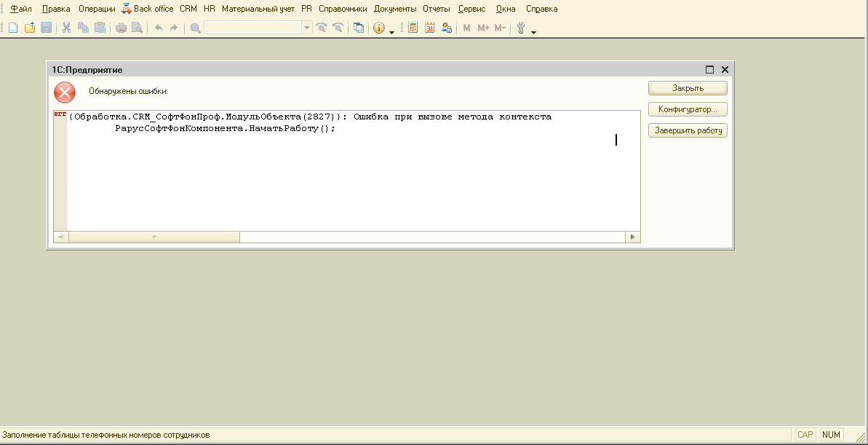
Task: Click the cut scissors icon
Action: (x=66, y=28)
